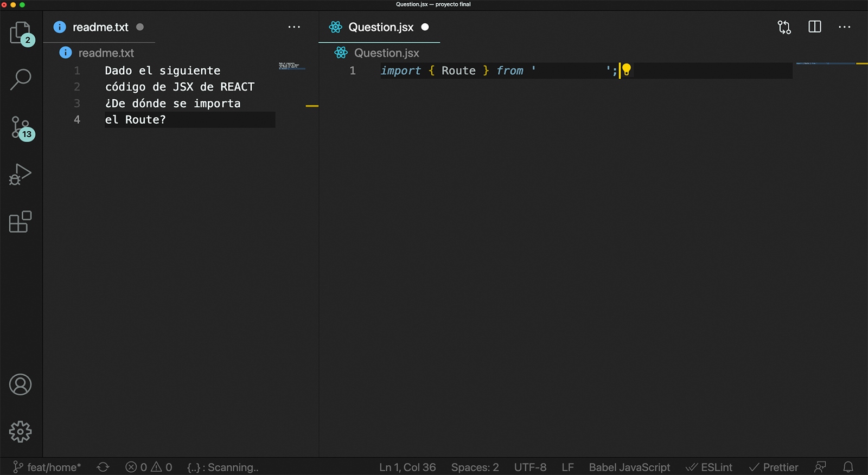This screenshot has height=475, width=868.
Task: Open Source Control with 13 changes
Action: (21, 128)
